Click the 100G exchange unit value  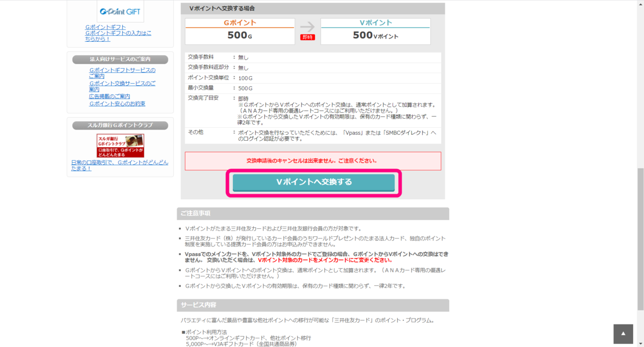[x=245, y=78]
